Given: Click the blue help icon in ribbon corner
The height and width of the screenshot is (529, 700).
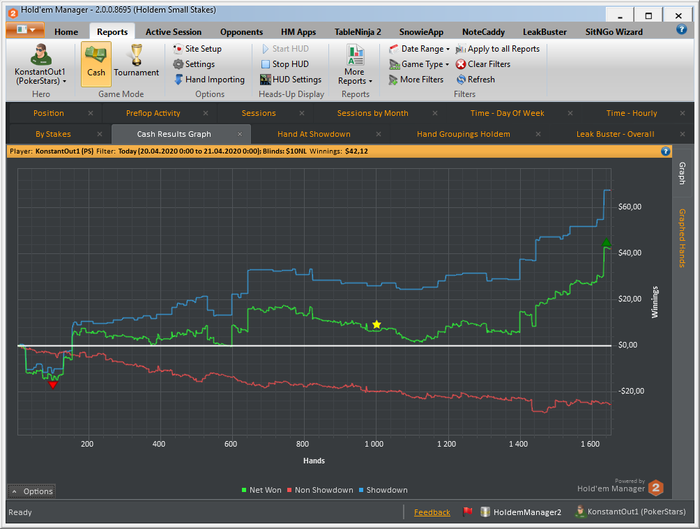Looking at the screenshot, I should [x=681, y=29].
